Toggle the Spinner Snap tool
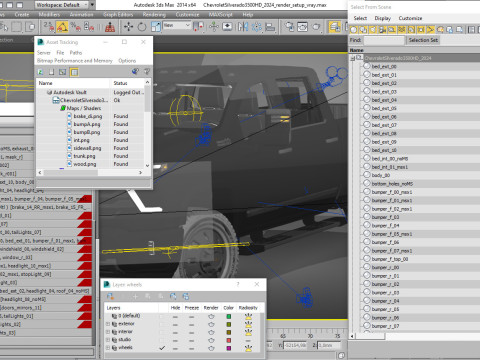The width and height of the screenshot is (480, 360). click(x=89, y=27)
